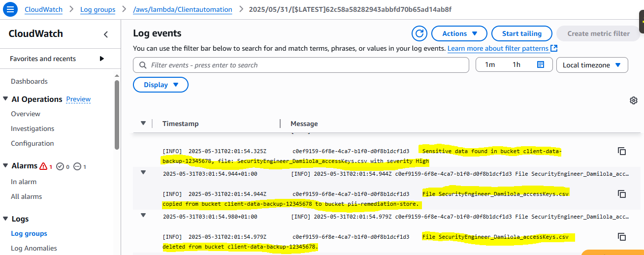Collapse the Alarms section
644x255 pixels.
pos(5,166)
